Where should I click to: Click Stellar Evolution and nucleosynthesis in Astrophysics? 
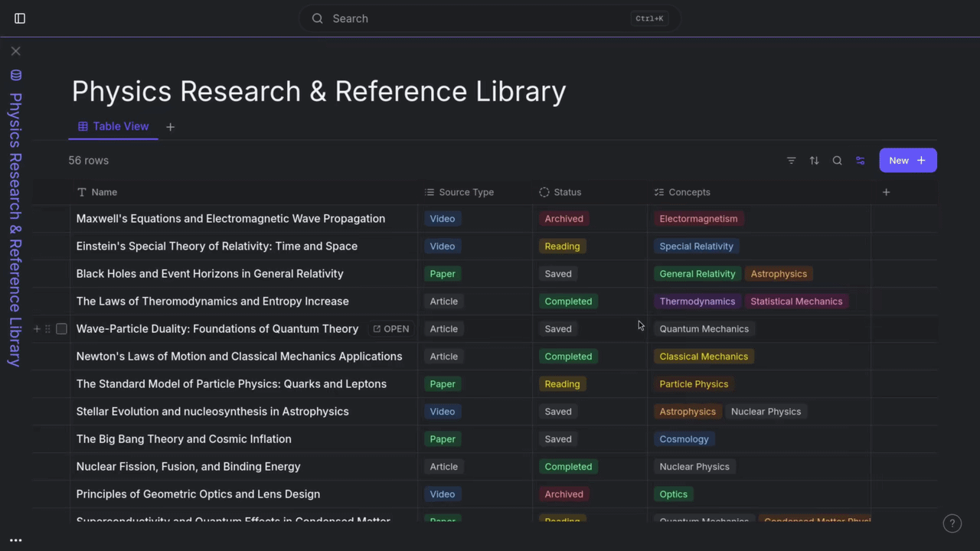tap(212, 412)
